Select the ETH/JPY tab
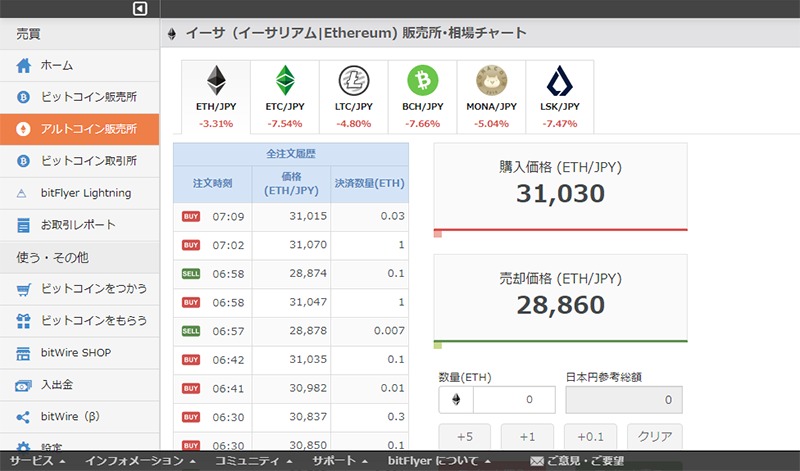The image size is (800, 471). point(216,97)
